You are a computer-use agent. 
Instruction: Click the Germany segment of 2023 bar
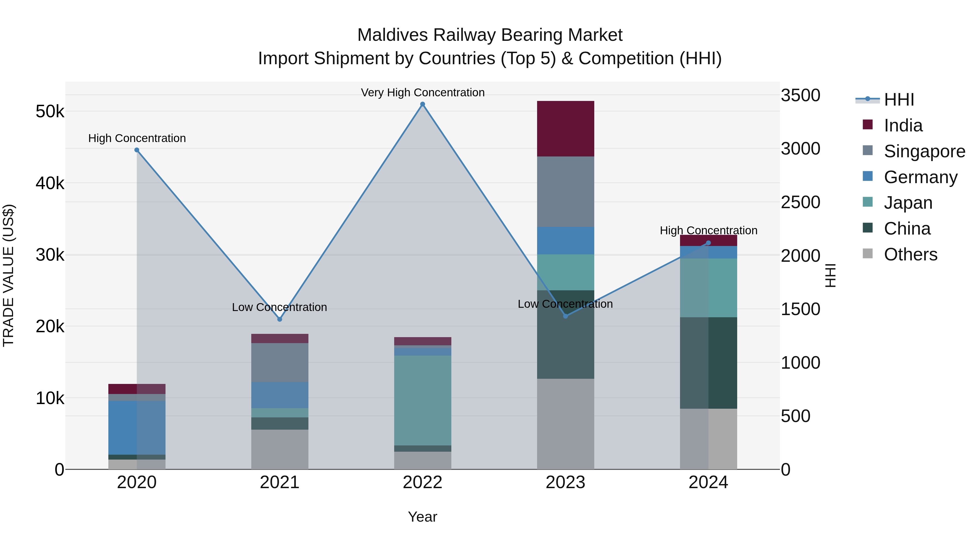(x=566, y=241)
